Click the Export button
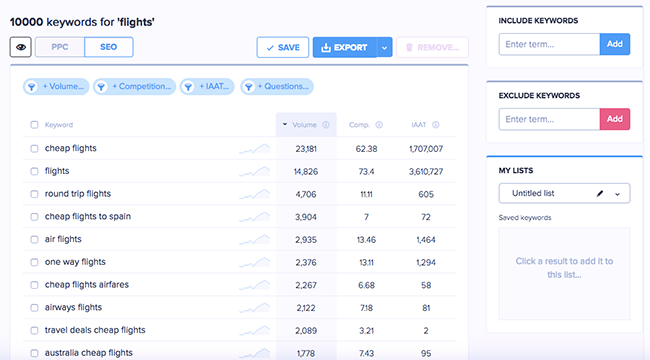 [344, 47]
